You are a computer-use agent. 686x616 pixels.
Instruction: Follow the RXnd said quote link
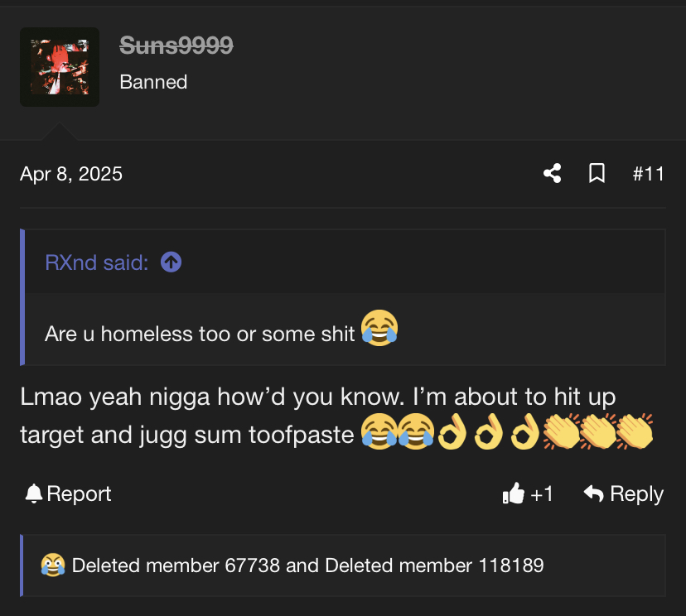(x=97, y=262)
